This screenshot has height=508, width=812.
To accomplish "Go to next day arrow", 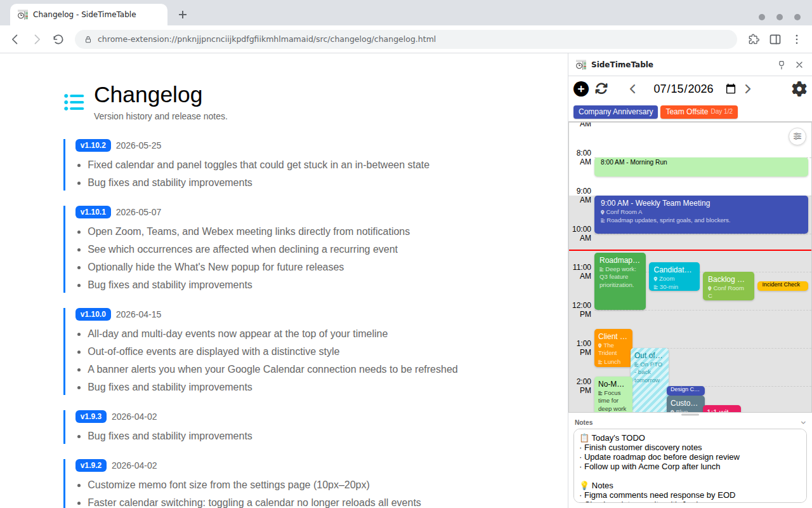I will pos(748,89).
